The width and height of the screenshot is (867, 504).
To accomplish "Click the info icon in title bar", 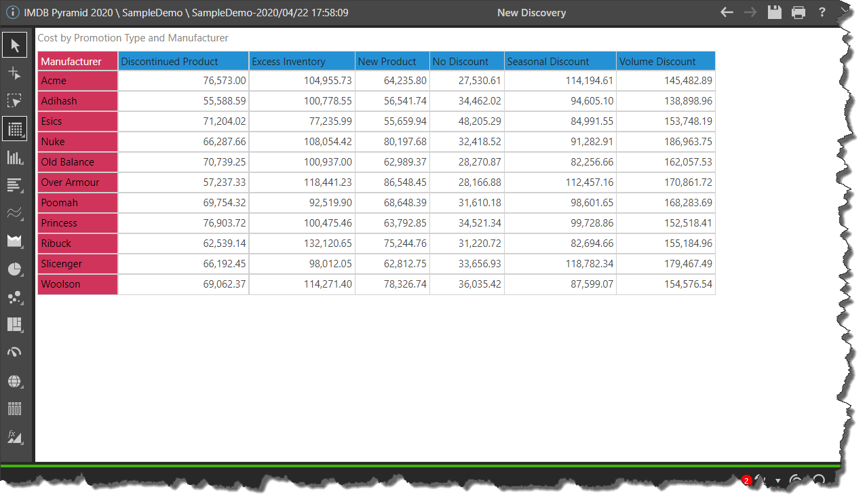I will [x=12, y=12].
